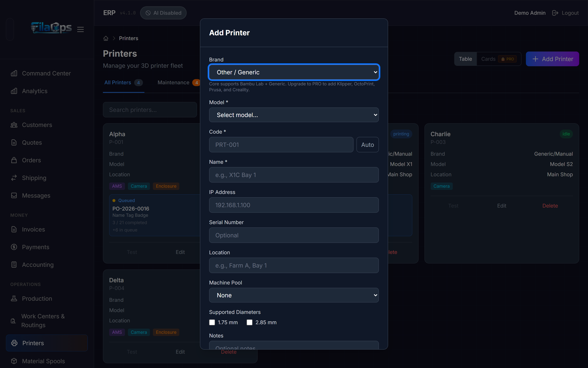Click the Code input field
Image resolution: width=588 pixels, height=368 pixels.
(281, 145)
